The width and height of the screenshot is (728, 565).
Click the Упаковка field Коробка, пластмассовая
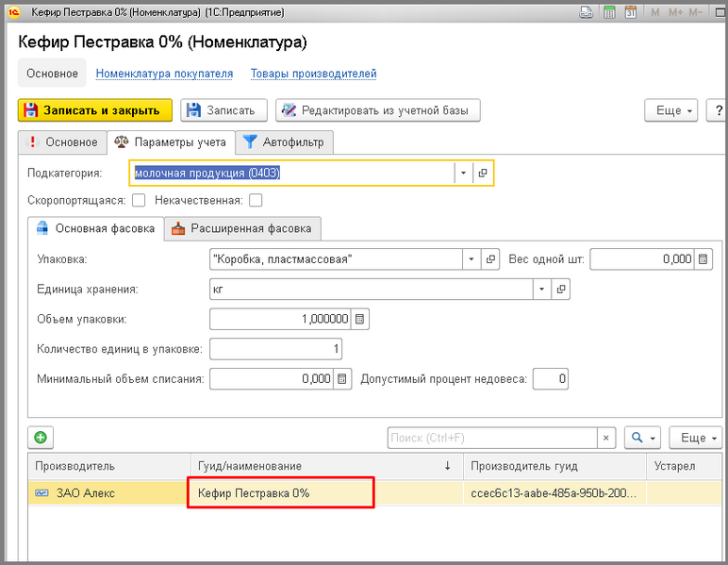tap(336, 259)
